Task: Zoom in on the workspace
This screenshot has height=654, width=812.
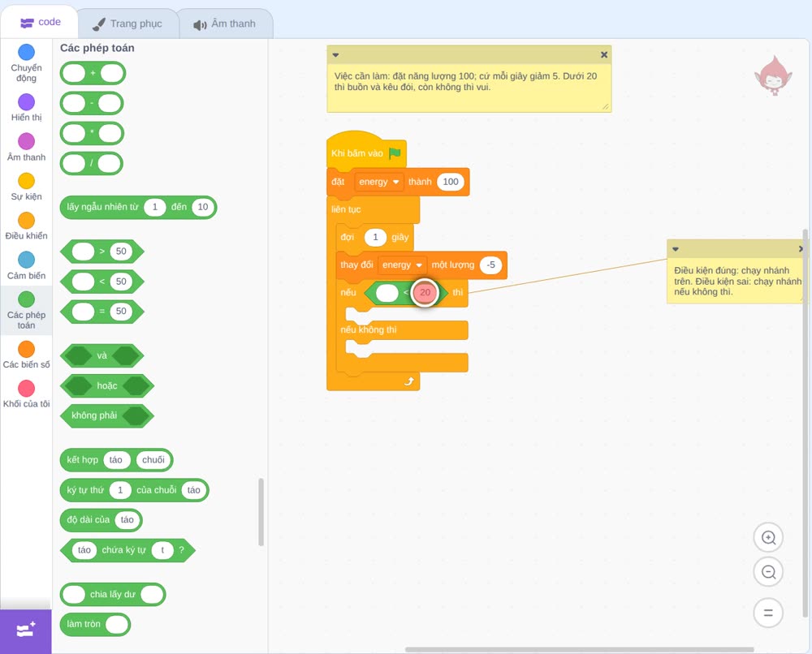Action: (768, 538)
